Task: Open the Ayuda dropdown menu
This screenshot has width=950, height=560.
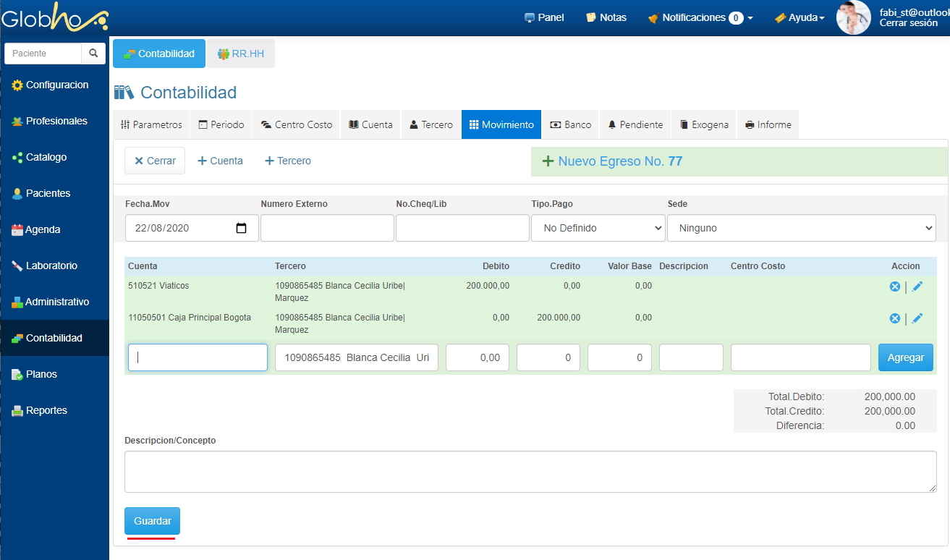Action: coord(800,17)
